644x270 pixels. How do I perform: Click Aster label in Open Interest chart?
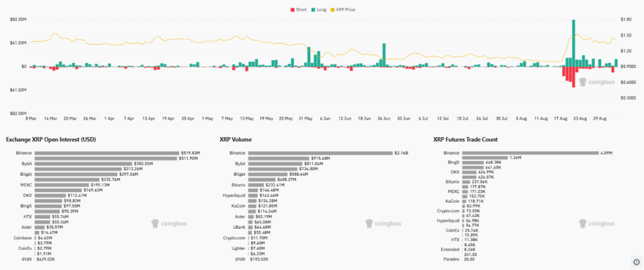[26, 227]
